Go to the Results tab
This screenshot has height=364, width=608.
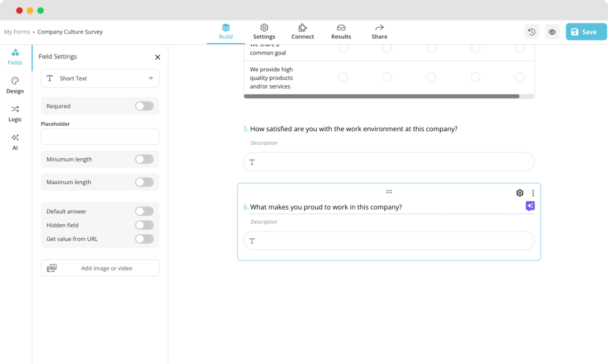(x=341, y=32)
